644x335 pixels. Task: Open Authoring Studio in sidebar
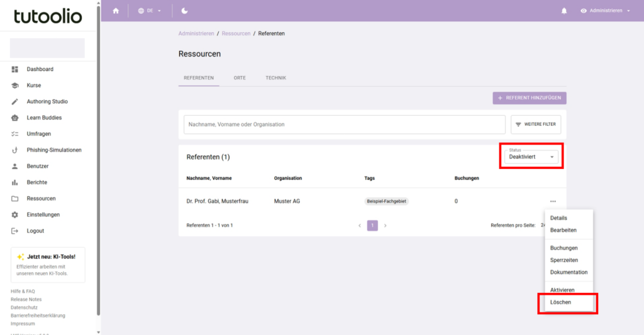(48, 101)
